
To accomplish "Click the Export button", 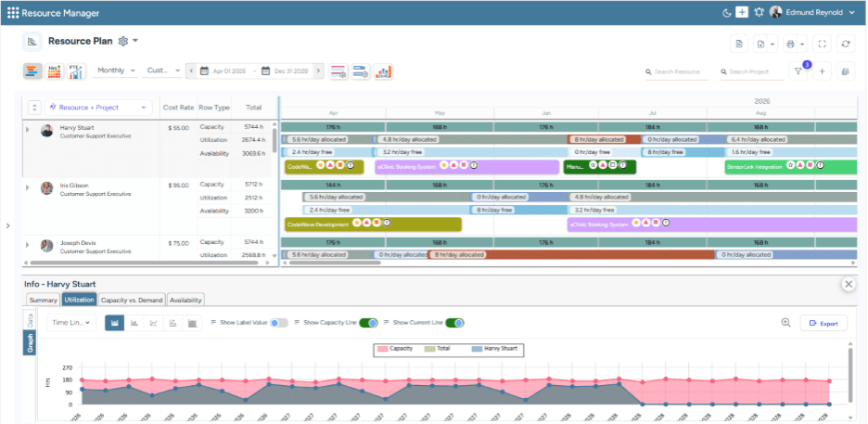I will (823, 323).
